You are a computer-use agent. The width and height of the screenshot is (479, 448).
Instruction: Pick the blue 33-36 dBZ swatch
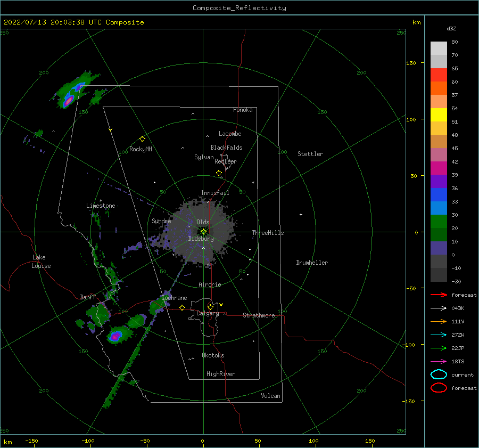(x=439, y=195)
